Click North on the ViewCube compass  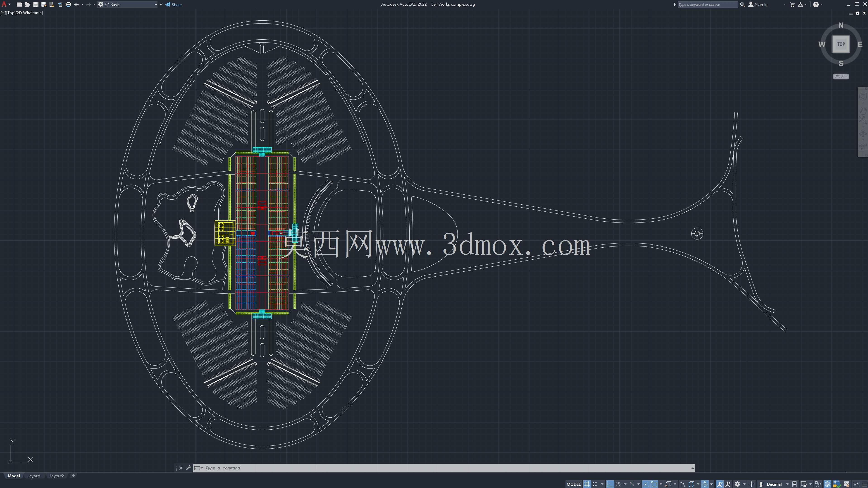(841, 25)
